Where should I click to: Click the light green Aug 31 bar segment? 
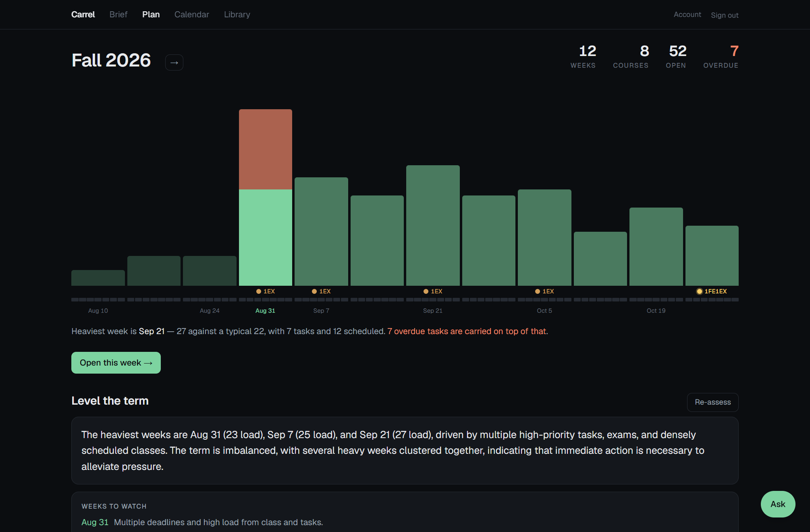click(x=266, y=237)
